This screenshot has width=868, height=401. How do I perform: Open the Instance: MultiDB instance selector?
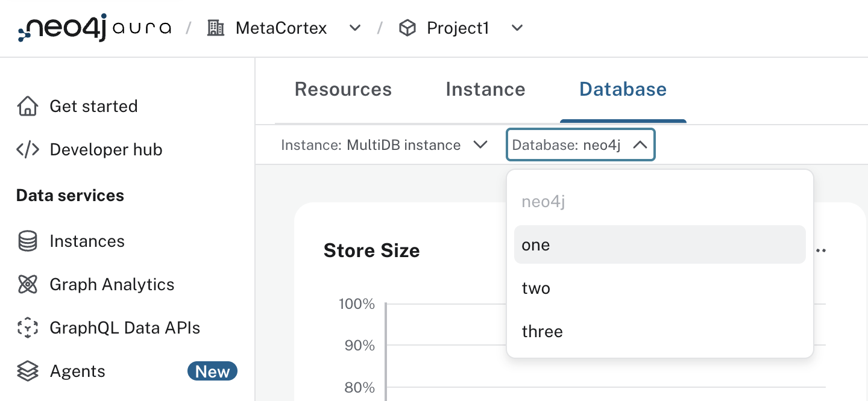[384, 145]
